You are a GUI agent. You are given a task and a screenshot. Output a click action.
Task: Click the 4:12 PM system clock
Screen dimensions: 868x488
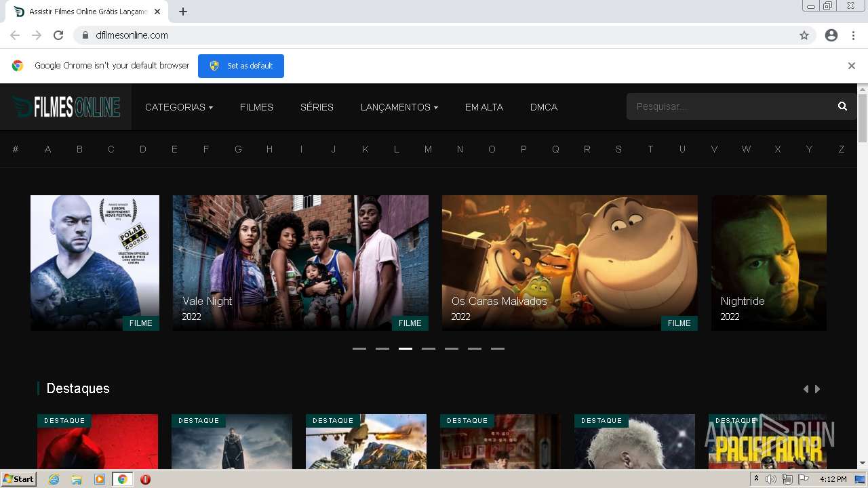(833, 479)
